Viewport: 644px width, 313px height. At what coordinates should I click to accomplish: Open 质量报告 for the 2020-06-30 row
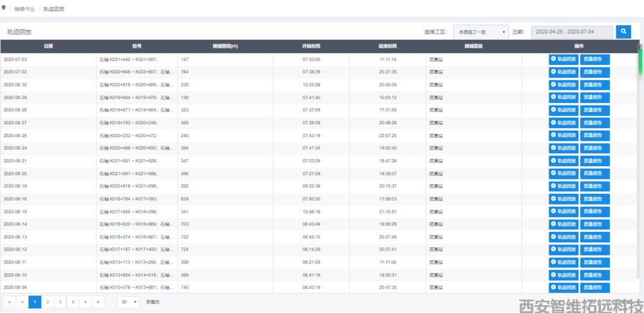[594, 85]
